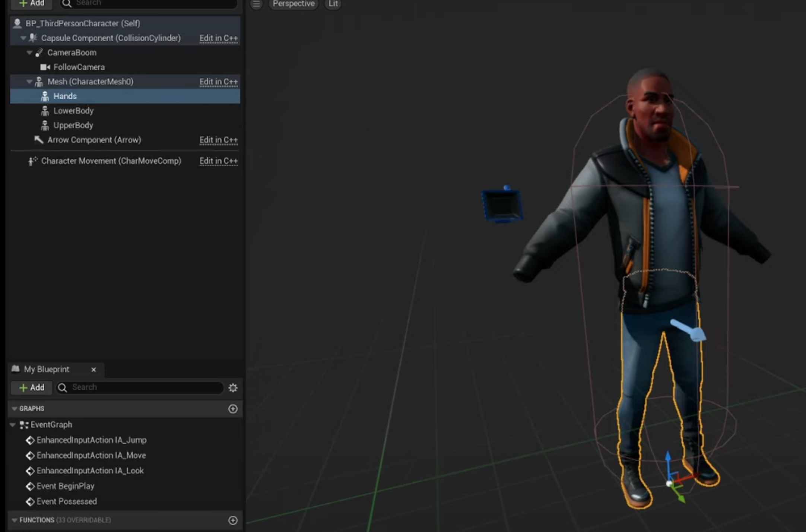Add new function via plus icon
Screen dimensions: 806x532
[233, 520]
